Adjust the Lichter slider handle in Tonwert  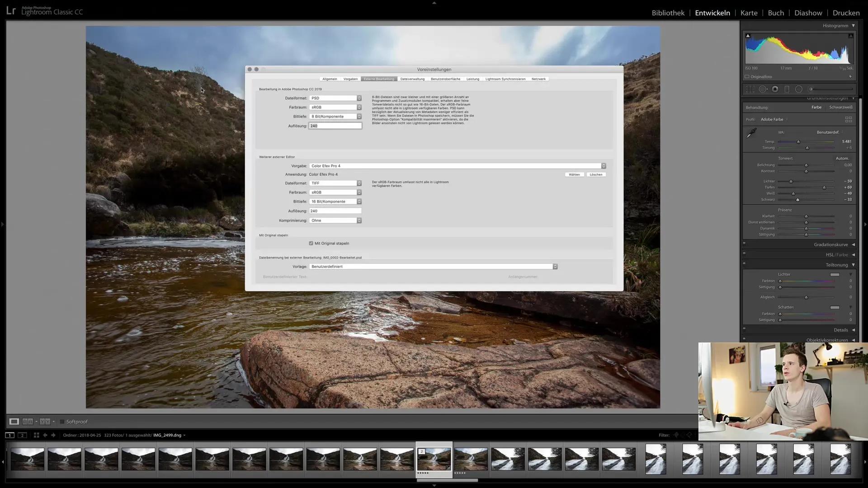pos(791,181)
